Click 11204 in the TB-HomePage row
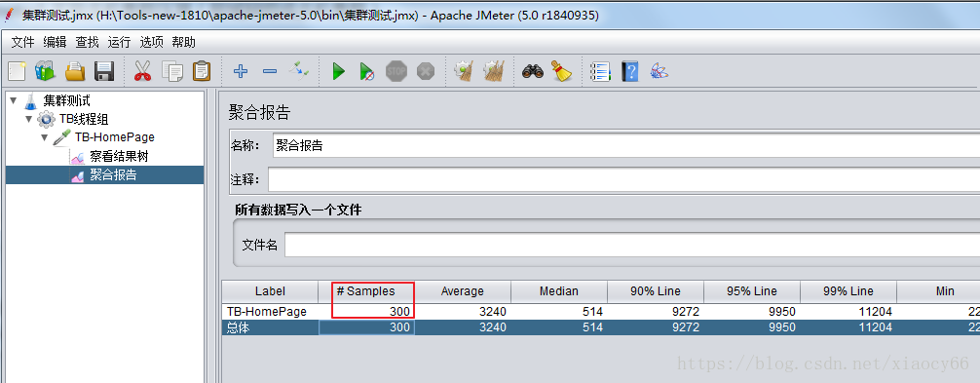The width and height of the screenshot is (980, 383). click(848, 311)
